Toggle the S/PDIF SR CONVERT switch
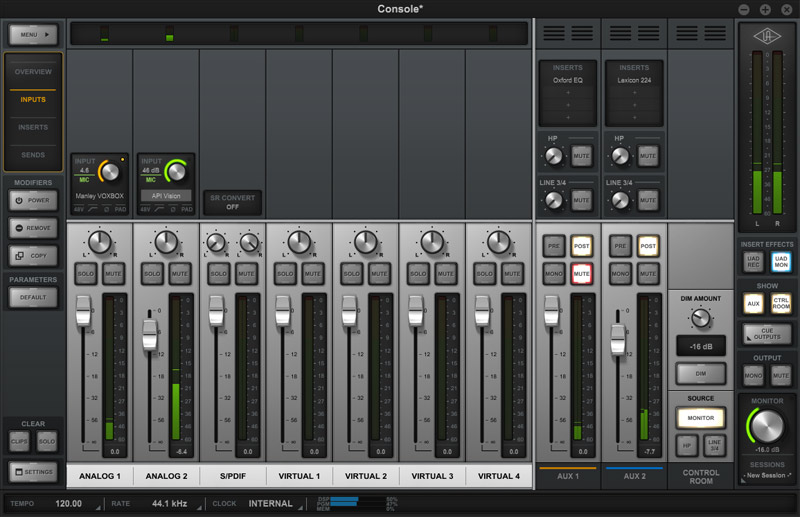The height and width of the screenshot is (517, 800). click(233, 202)
